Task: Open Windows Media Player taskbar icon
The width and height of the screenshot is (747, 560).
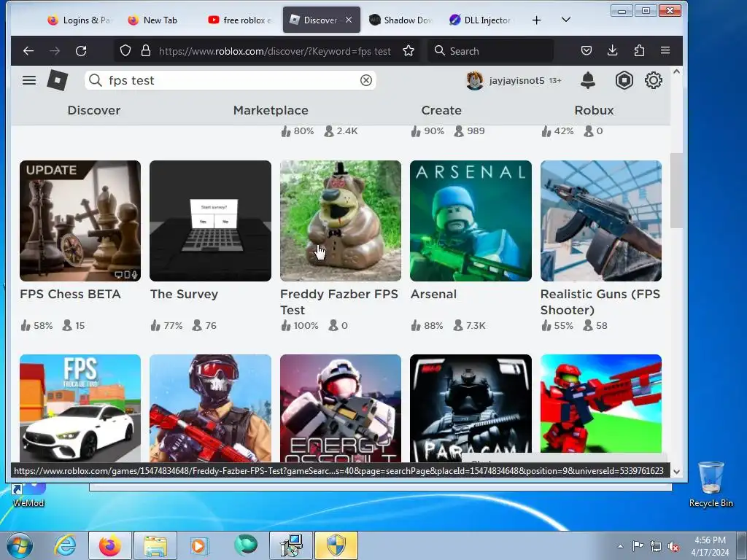Action: pos(199,545)
